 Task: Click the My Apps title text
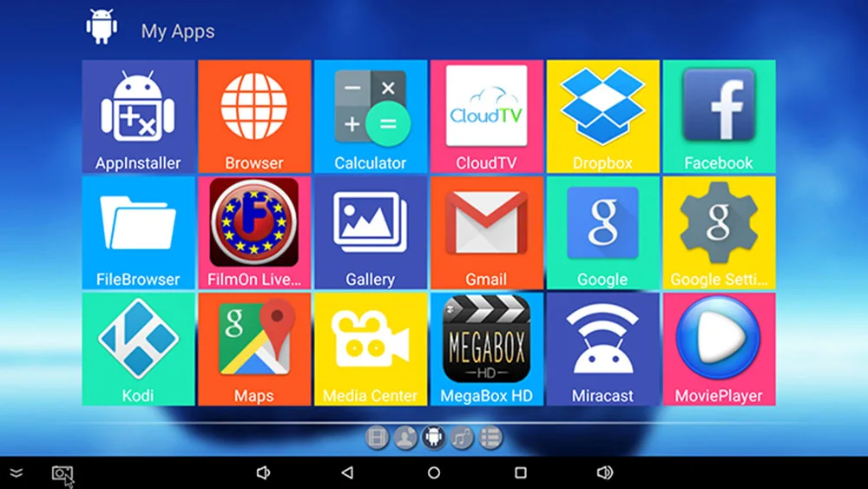[x=178, y=31]
